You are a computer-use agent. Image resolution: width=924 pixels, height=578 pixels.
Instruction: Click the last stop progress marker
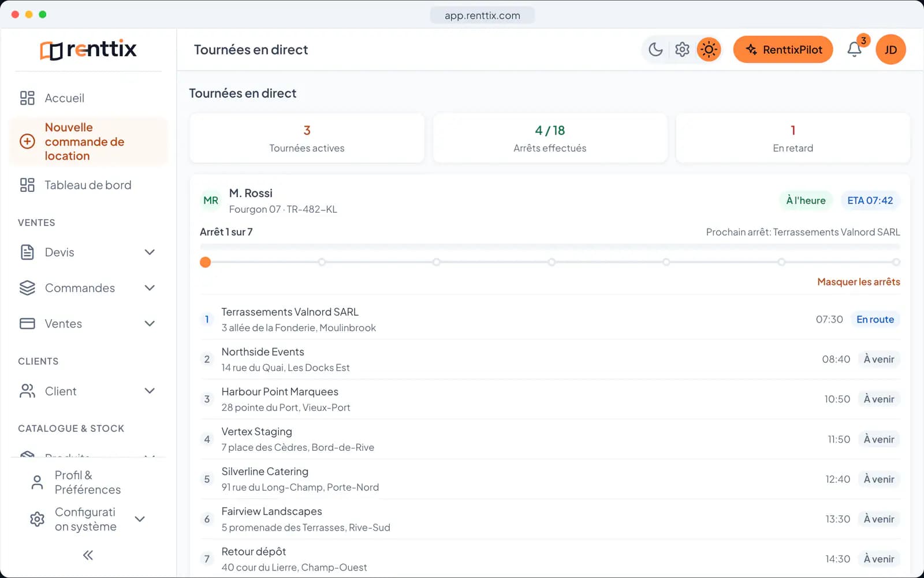[896, 262]
